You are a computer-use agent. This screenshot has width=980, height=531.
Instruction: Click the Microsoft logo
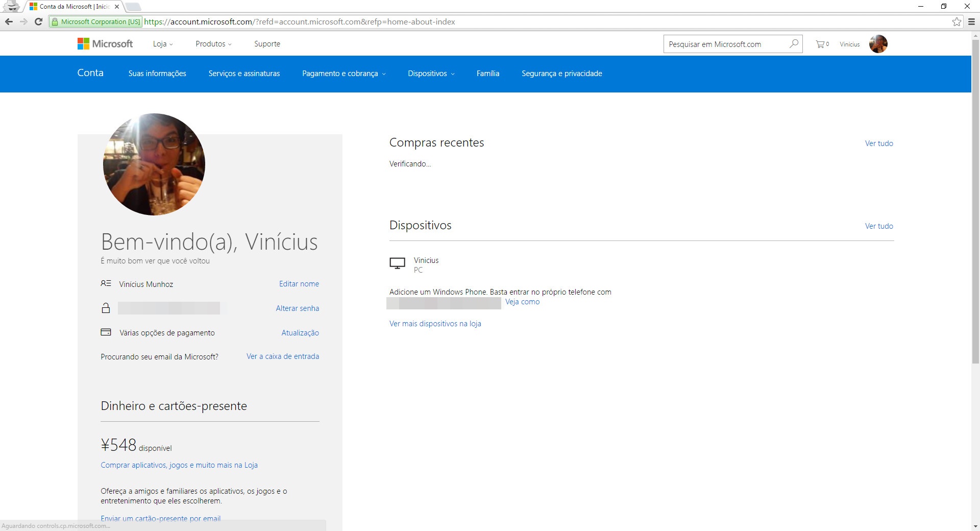(105, 44)
